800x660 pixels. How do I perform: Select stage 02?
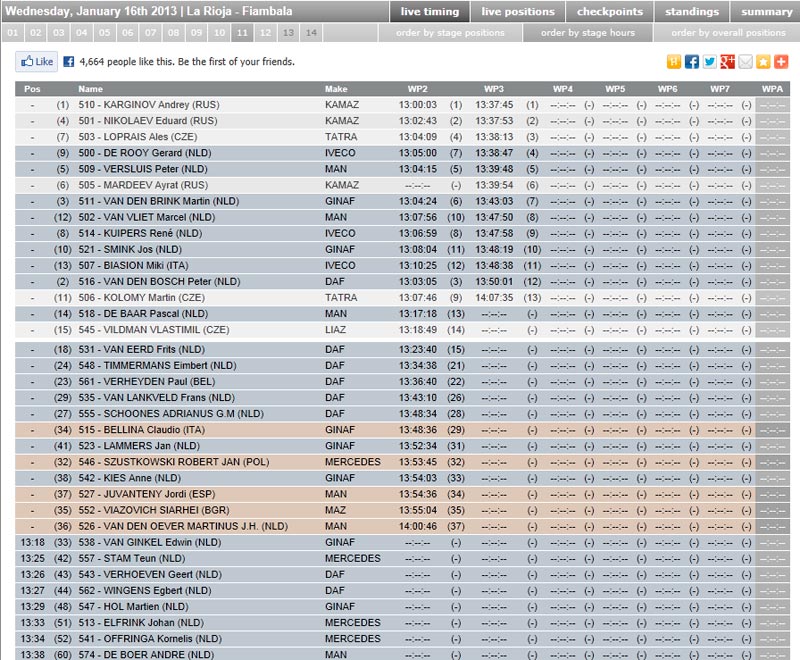36,33
